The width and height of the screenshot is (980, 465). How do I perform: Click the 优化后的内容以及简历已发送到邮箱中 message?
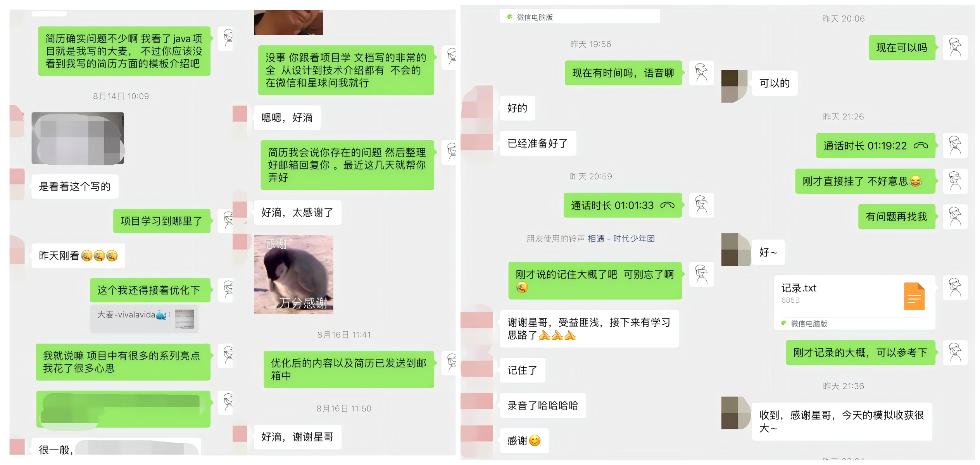[x=349, y=369]
